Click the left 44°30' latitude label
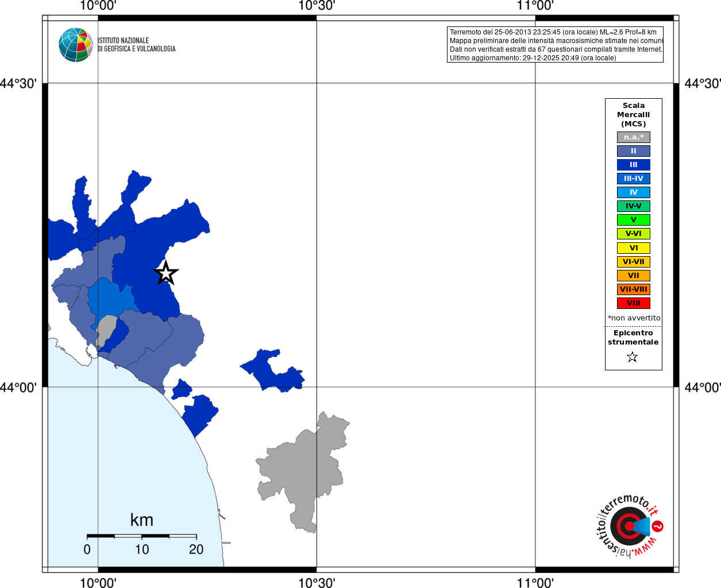 (x=18, y=84)
